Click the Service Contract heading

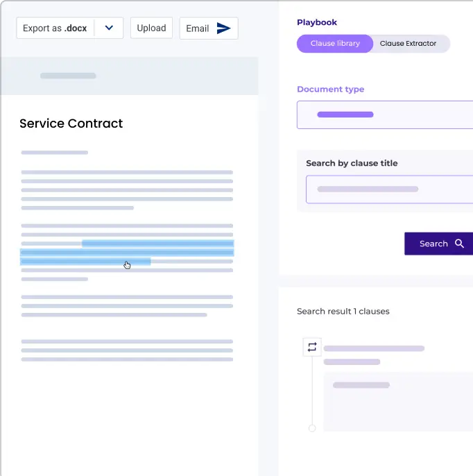point(71,124)
